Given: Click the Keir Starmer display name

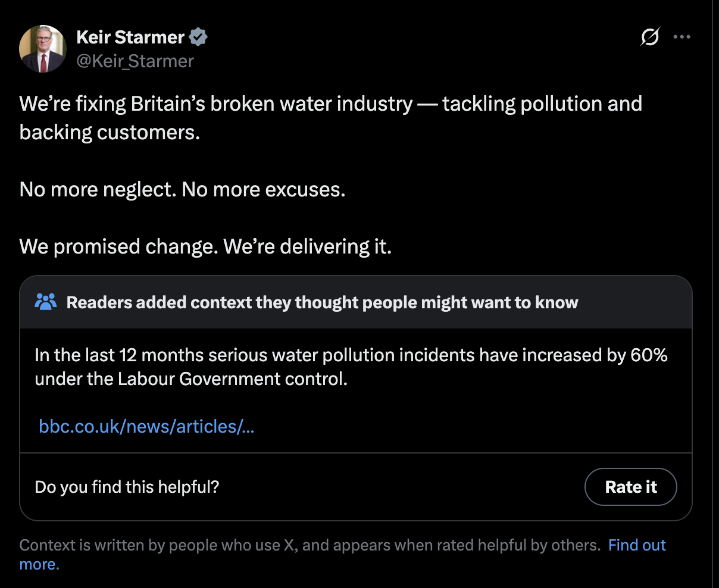Looking at the screenshot, I should click(x=130, y=37).
